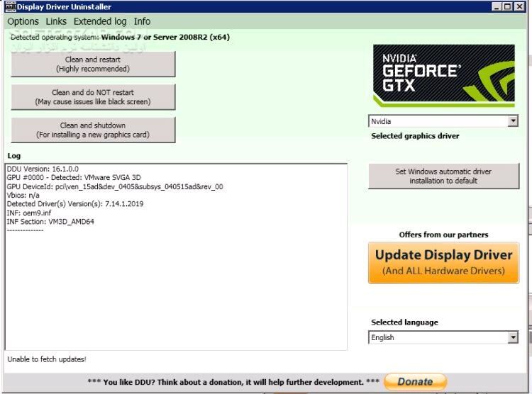Click the Update Display Driver offer banner
This screenshot has width=532, height=394.
tap(443, 263)
